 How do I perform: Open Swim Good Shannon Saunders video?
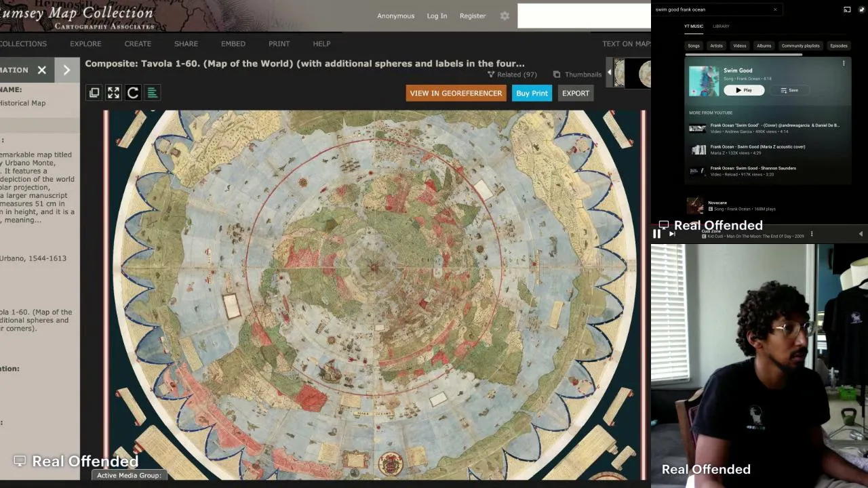coord(768,171)
